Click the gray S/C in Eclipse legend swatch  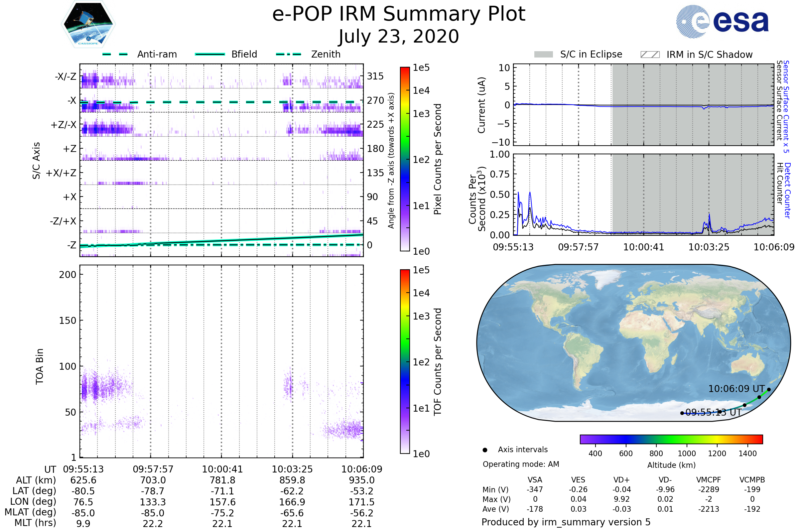pyautogui.click(x=543, y=54)
